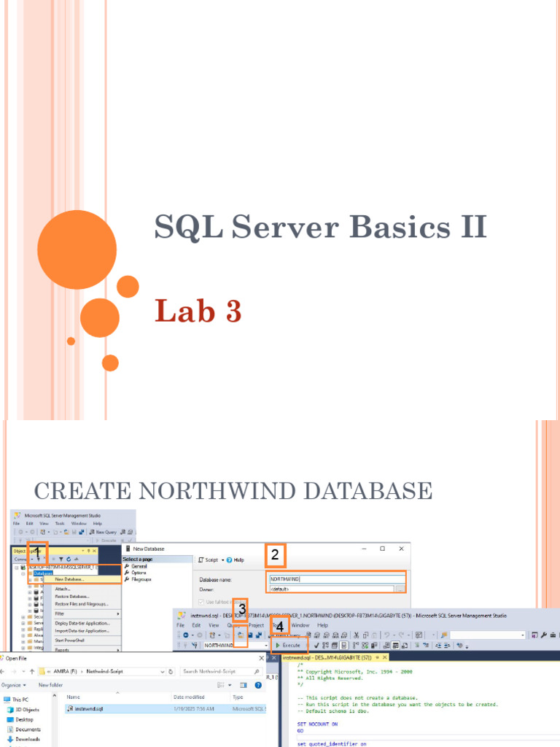Select This PC in Open File navigation pane
Viewport: 560px width, 747px height.
[16, 700]
